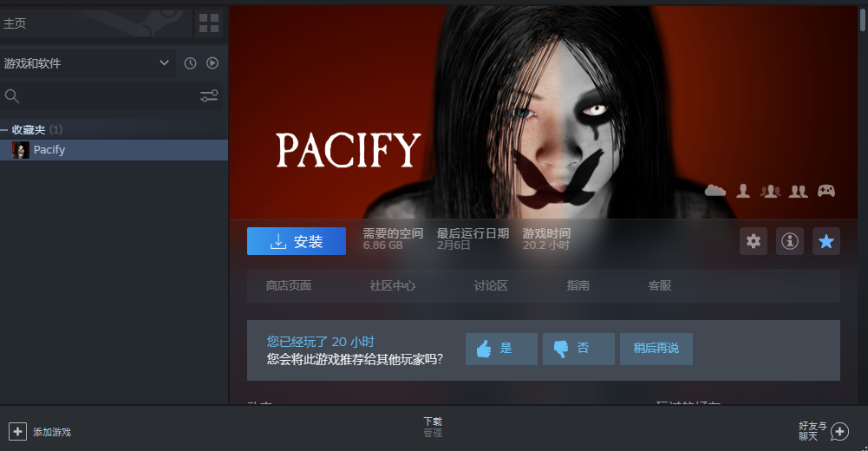Open the grid view icon beside 主页

(209, 23)
